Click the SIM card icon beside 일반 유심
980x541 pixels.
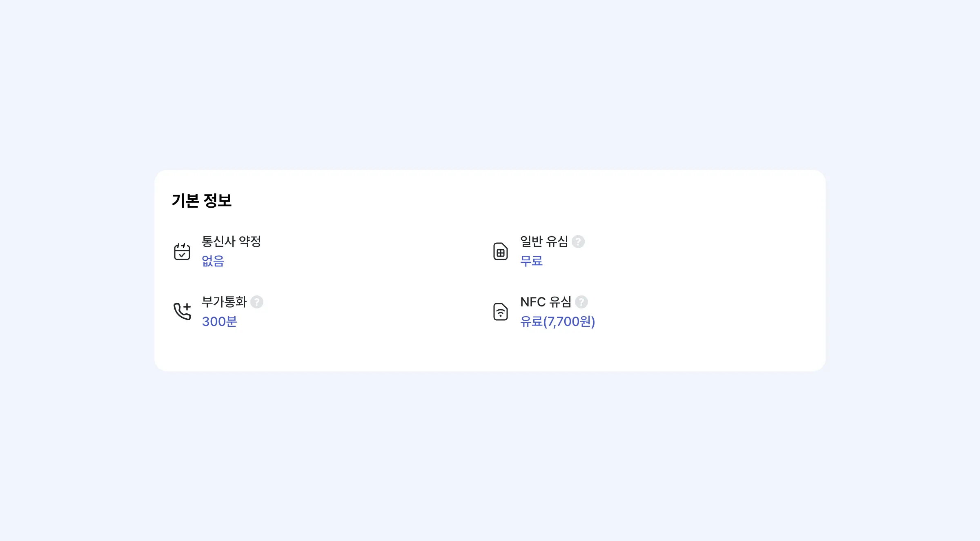coord(500,251)
